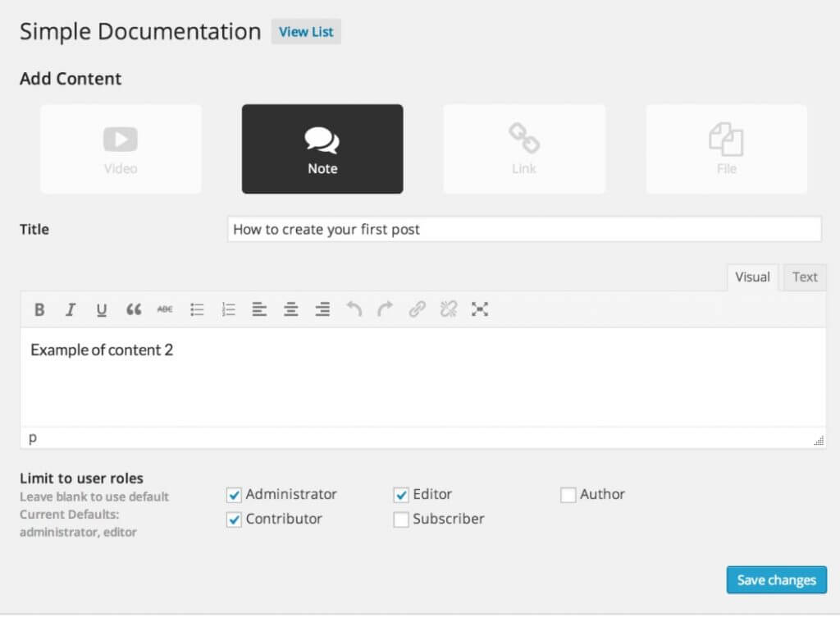This screenshot has width=840, height=618.
Task: Click inside the content editor body
Action: coord(422,378)
